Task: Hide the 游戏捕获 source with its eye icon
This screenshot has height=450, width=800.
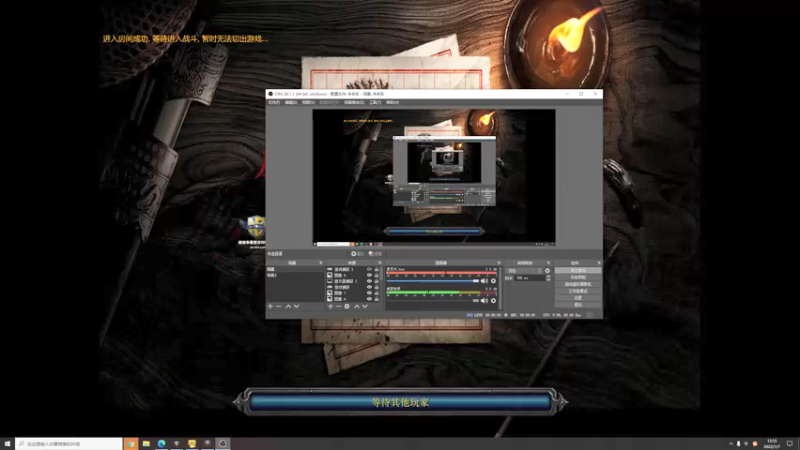Action: coord(369,287)
